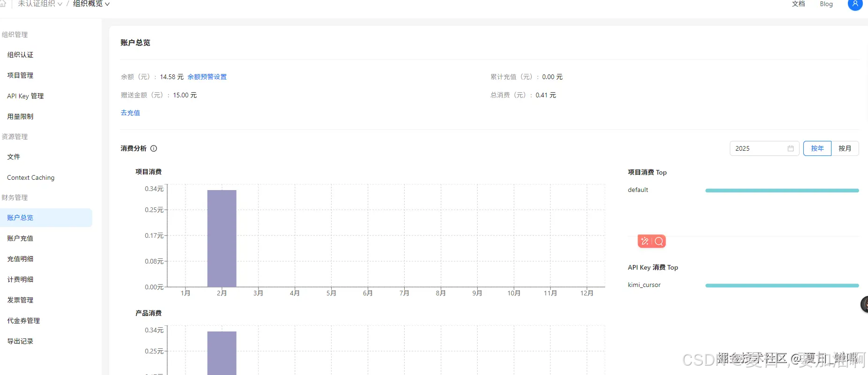
Task: Click 12月 axis label in 项目消费 chart
Action: 587,293
